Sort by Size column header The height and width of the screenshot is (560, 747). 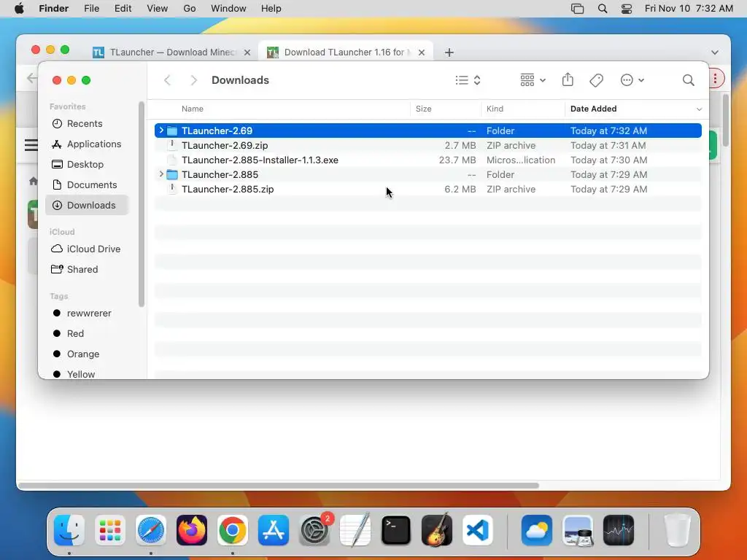(x=424, y=109)
